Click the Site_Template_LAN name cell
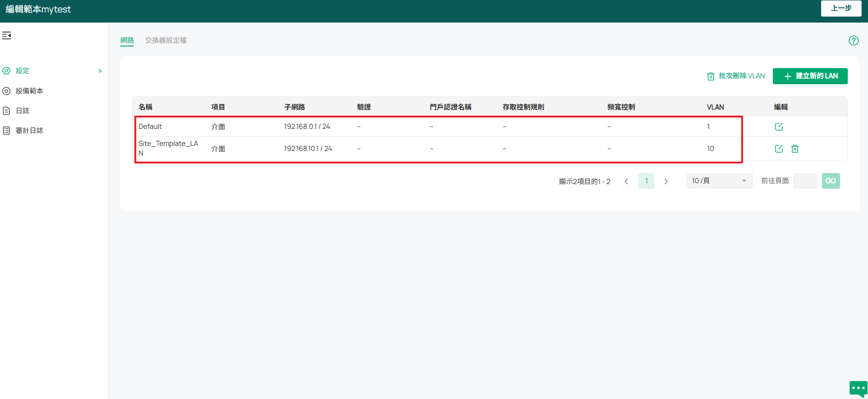This screenshot has height=399, width=868. [168, 148]
